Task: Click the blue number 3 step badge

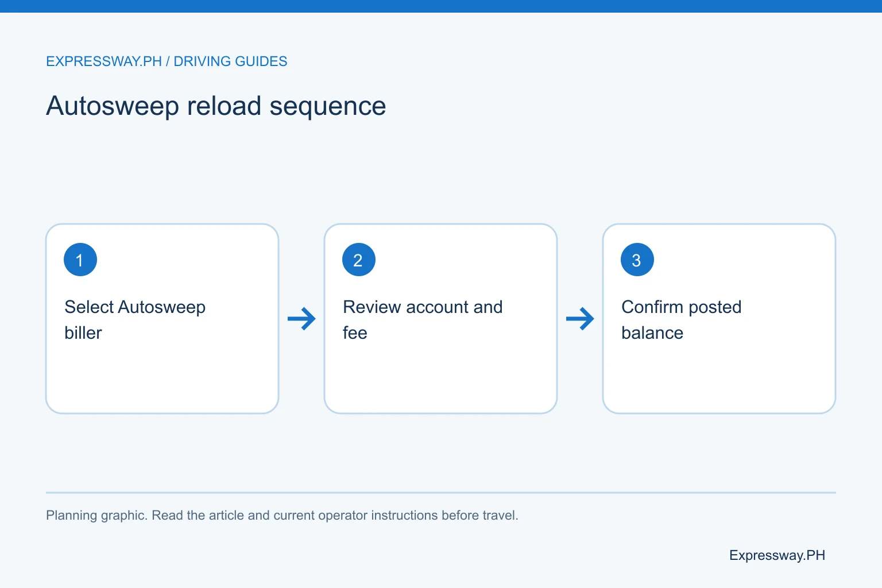Action: click(x=637, y=260)
